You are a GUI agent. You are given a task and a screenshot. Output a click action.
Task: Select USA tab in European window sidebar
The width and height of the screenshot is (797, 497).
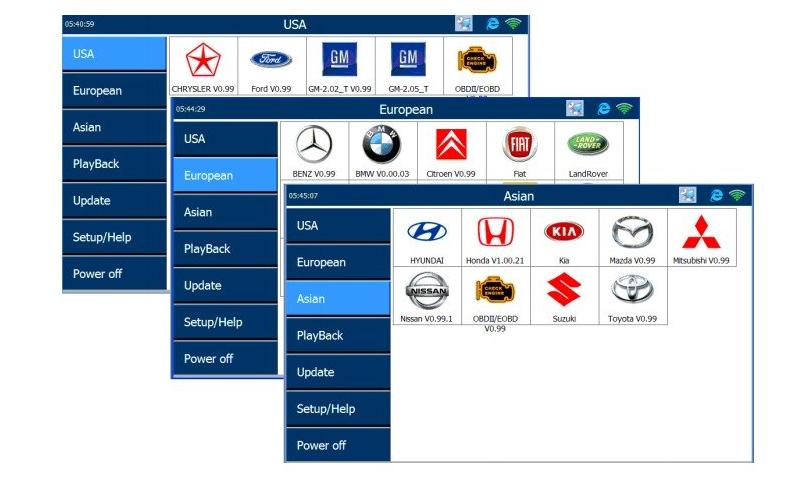[225, 139]
